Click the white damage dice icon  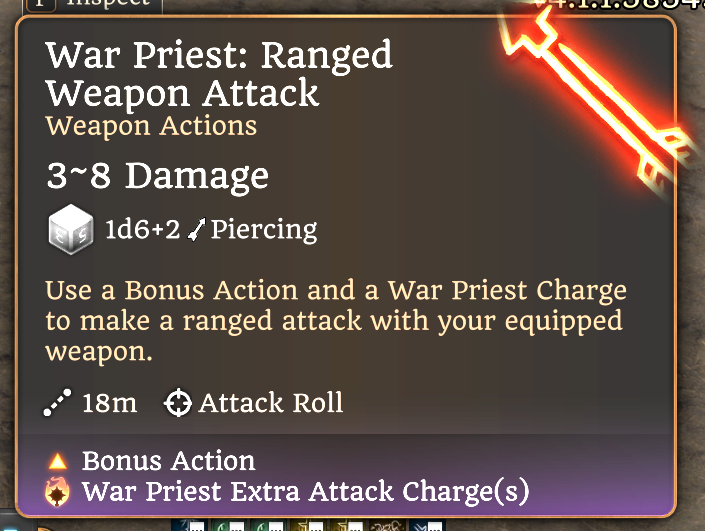(71, 229)
